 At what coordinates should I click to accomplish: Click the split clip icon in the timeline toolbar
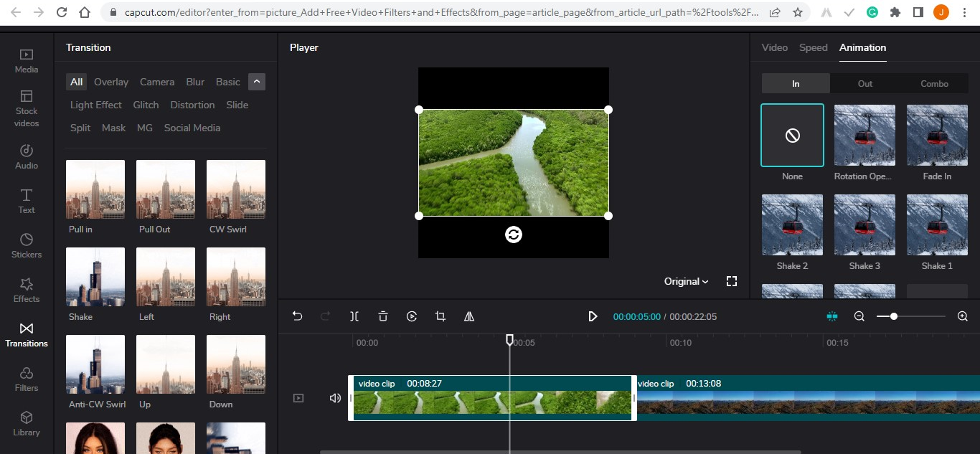[x=354, y=316]
